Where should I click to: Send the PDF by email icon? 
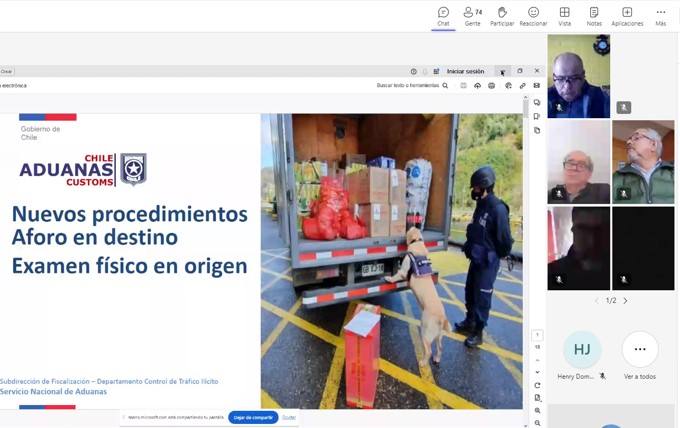pyautogui.click(x=536, y=86)
